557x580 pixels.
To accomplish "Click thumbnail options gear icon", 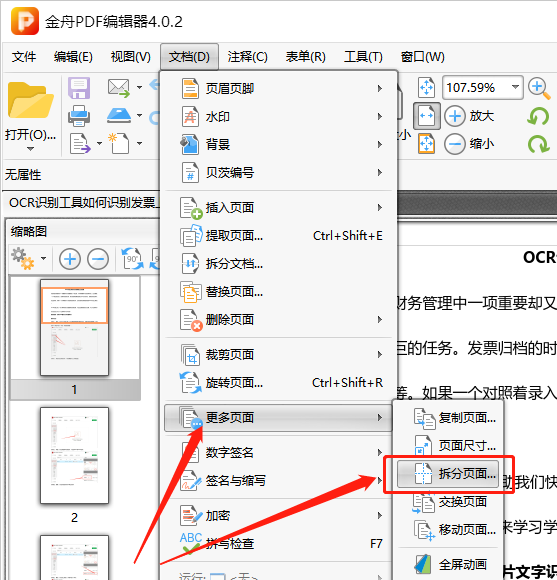I will (x=23, y=259).
